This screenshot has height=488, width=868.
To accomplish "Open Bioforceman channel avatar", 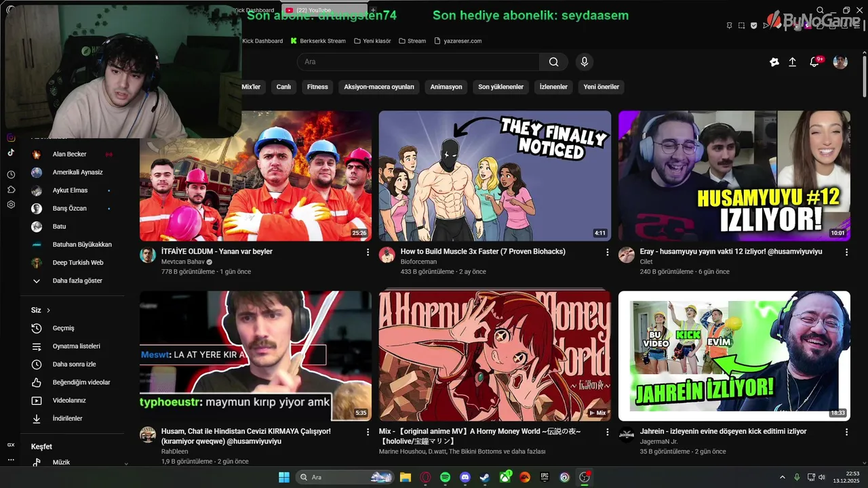I will coord(387,255).
